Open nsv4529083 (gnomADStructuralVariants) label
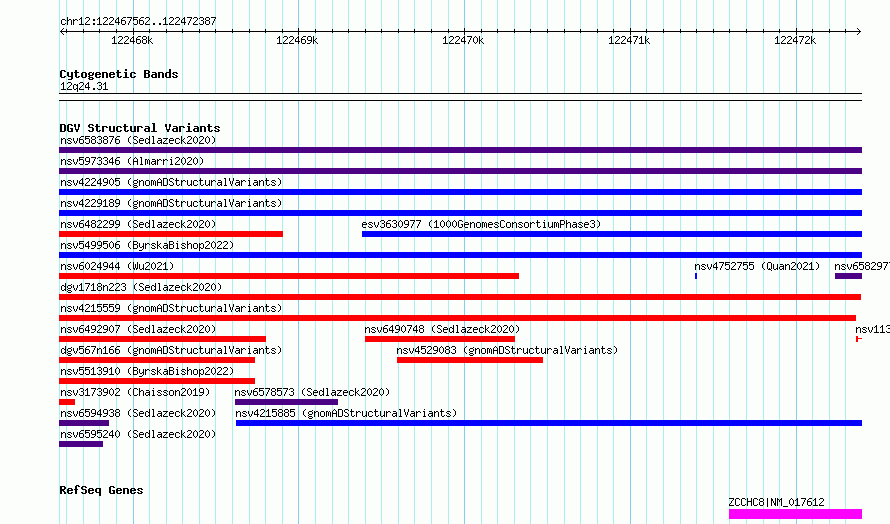Viewport: 890px width, 524px height. [x=507, y=350]
